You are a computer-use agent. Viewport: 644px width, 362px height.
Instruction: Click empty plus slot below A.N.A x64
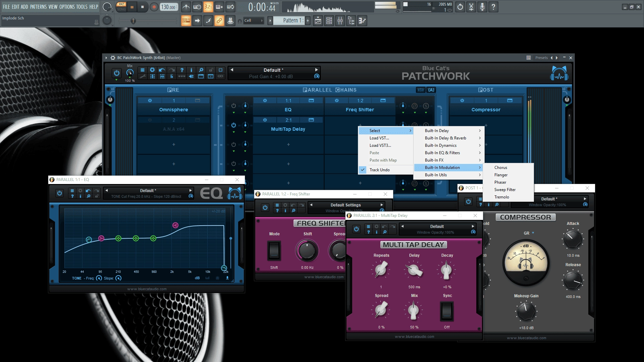coord(173,144)
